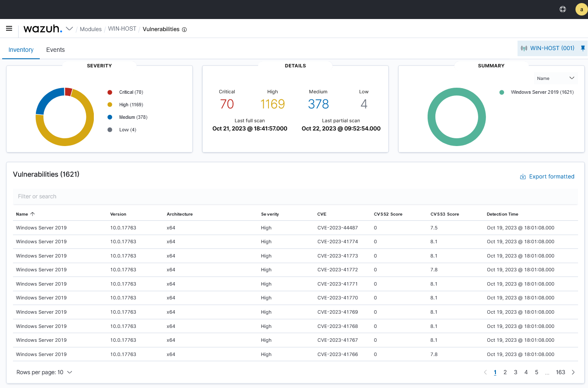Open Rows per page dropdown
The height and width of the screenshot is (388, 588).
(44, 372)
